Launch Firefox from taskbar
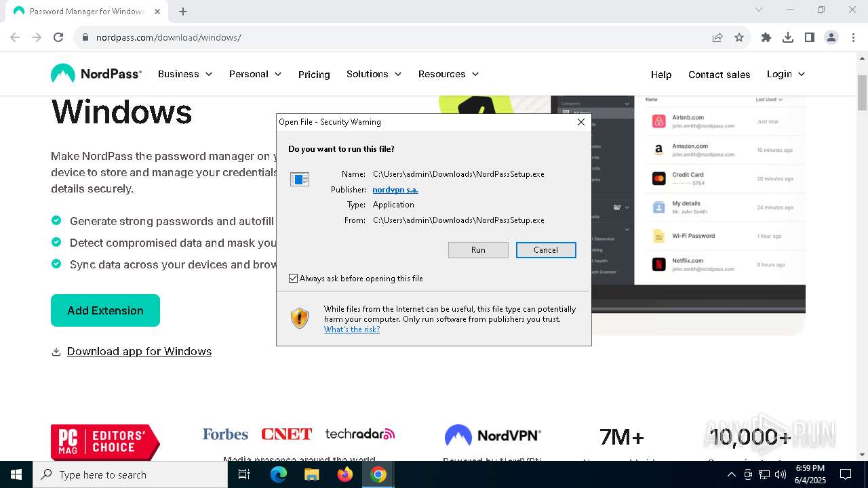This screenshot has height=488, width=868. click(345, 474)
